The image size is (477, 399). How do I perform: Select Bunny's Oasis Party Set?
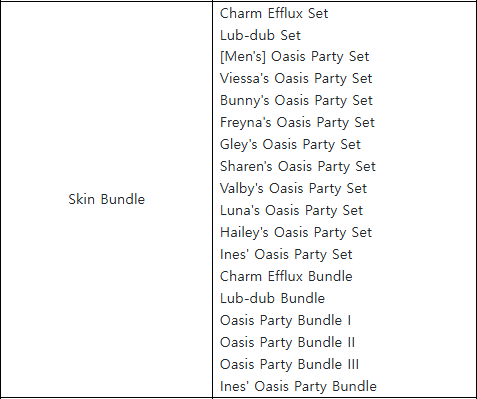click(296, 101)
